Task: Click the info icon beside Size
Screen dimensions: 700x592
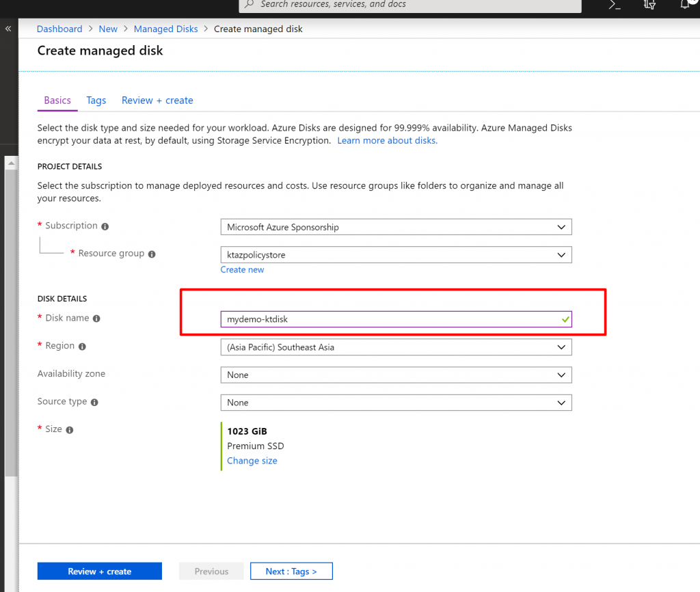Action: [70, 430]
